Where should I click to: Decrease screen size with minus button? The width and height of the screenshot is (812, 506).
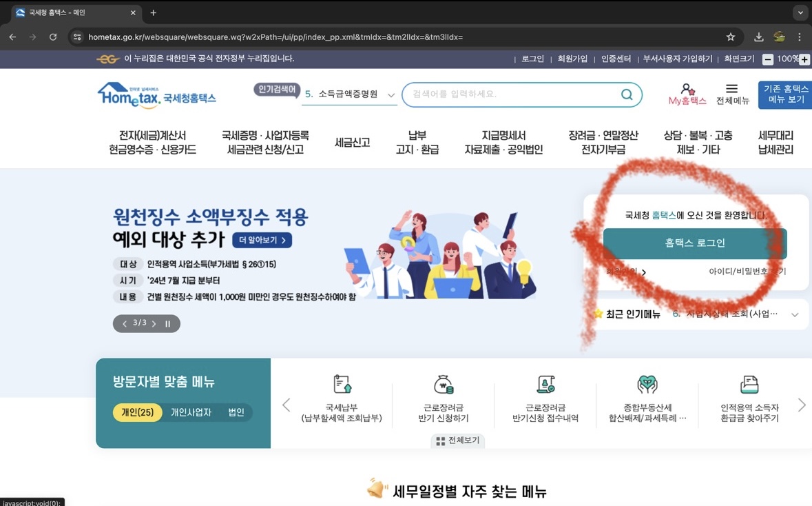click(768, 59)
